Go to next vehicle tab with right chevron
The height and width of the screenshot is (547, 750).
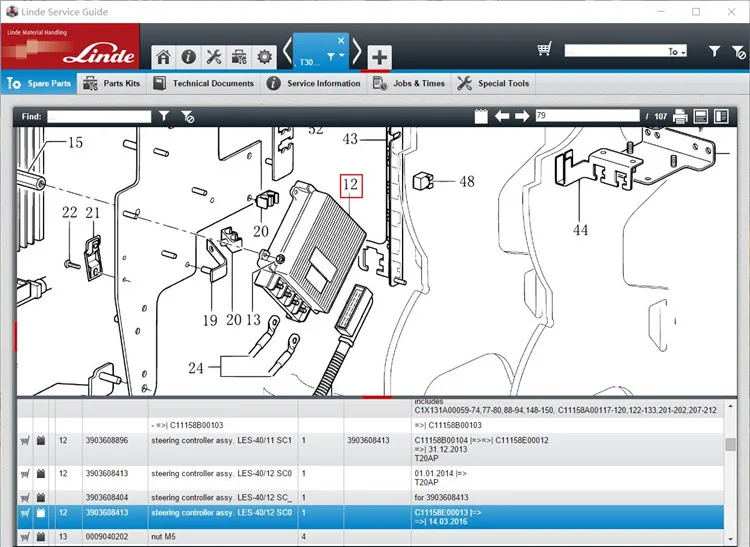(x=357, y=51)
